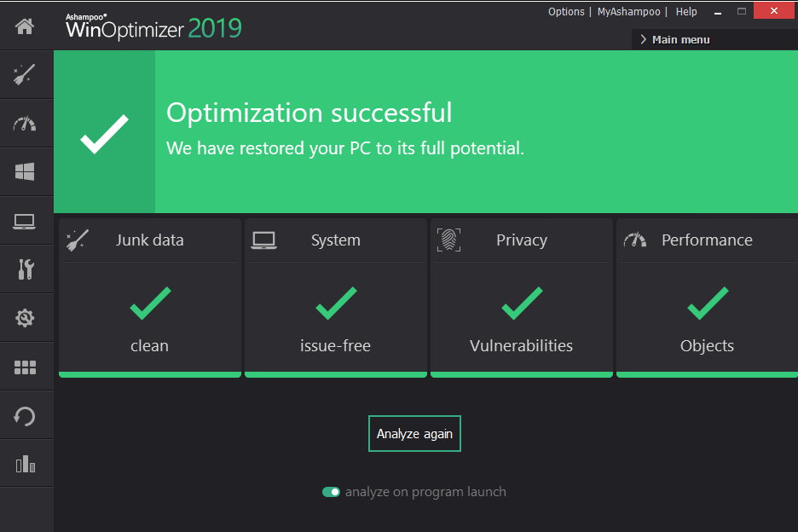This screenshot has height=532, width=798.
Task: Open the Help menu
Action: (x=686, y=12)
